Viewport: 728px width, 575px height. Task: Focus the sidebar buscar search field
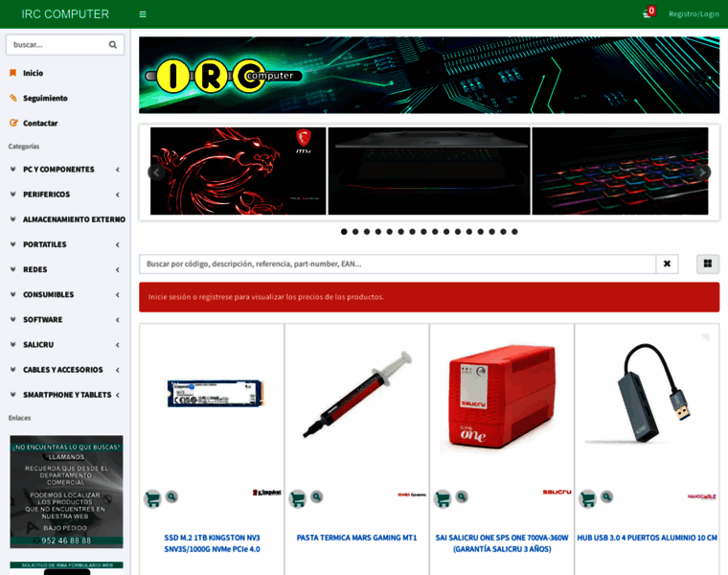pyautogui.click(x=58, y=45)
